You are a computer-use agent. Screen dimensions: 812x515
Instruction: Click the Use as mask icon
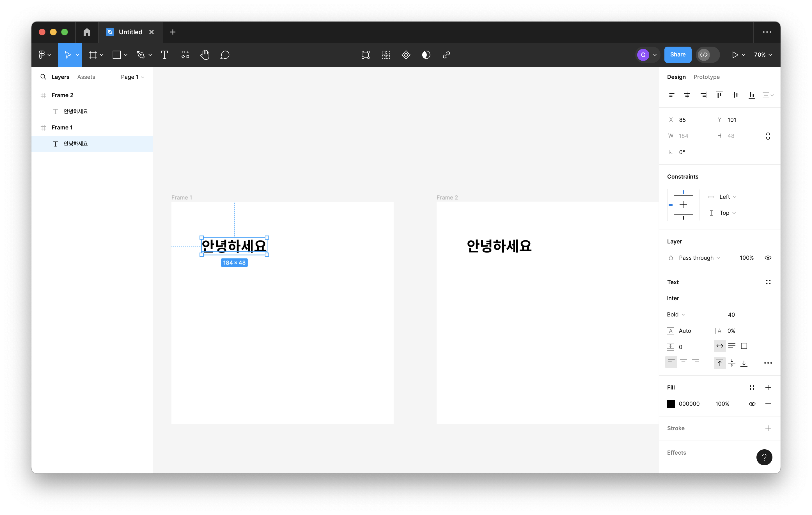[426, 55]
